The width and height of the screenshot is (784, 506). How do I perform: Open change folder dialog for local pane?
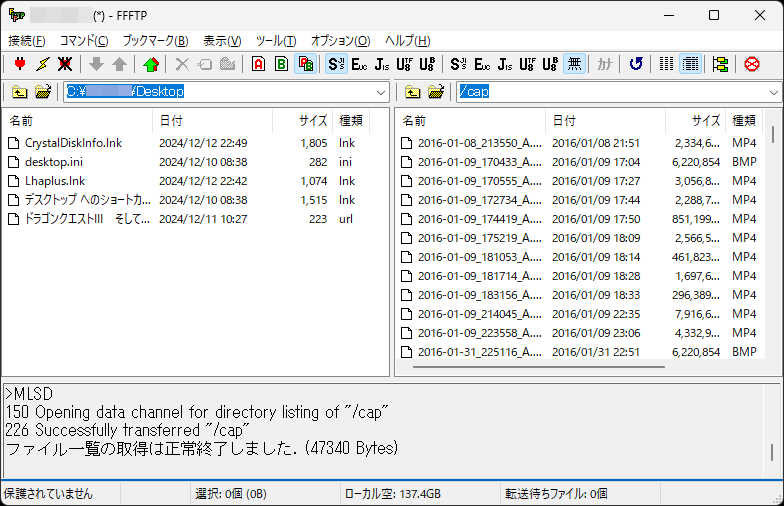point(43,92)
